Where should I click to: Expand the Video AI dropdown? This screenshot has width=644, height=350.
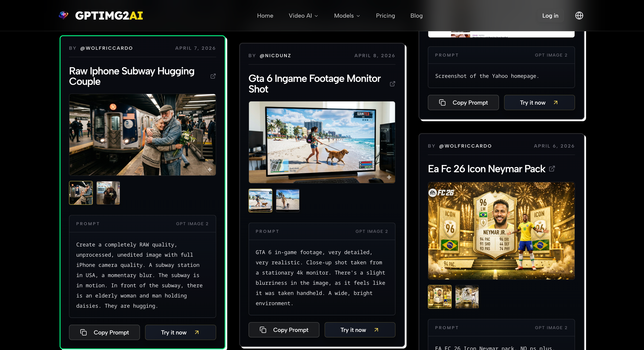click(303, 16)
